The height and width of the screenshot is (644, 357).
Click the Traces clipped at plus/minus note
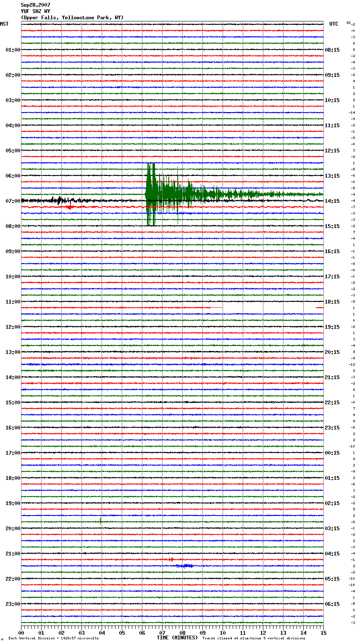pos(254,638)
